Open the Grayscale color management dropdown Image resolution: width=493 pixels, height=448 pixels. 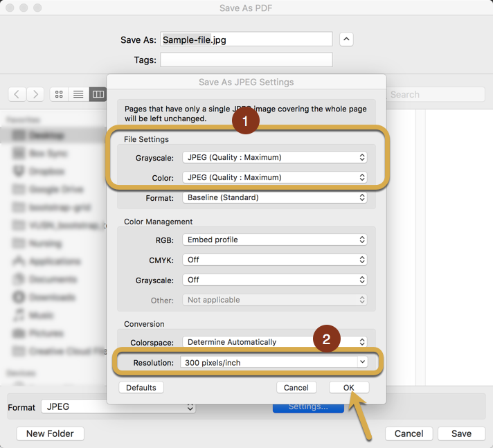(274, 280)
